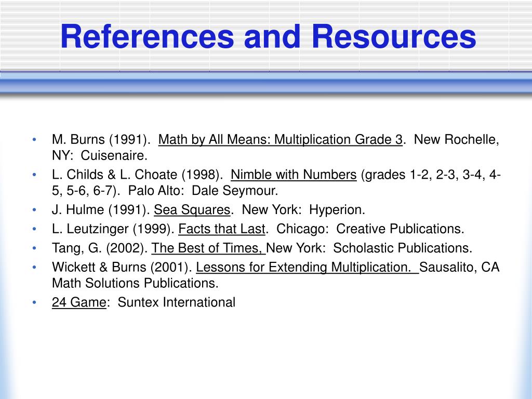This screenshot has width=532, height=399.
Task: Click "NY: Cuisenaire." publisher line
Action: (100, 155)
